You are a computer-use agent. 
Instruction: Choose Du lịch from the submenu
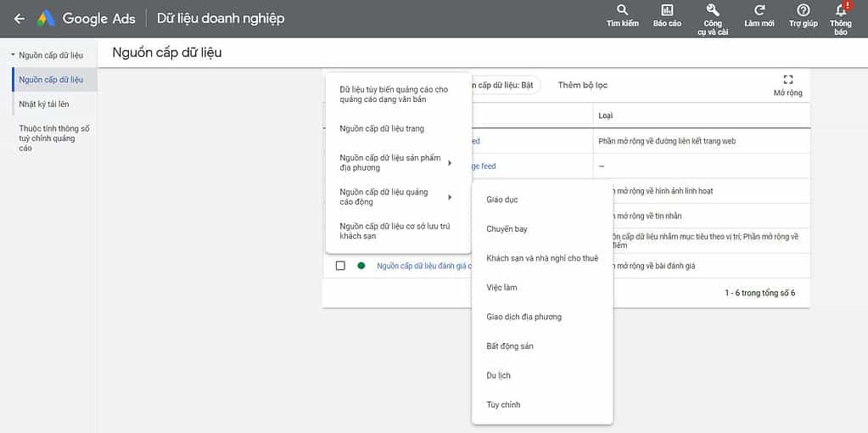pos(542,375)
